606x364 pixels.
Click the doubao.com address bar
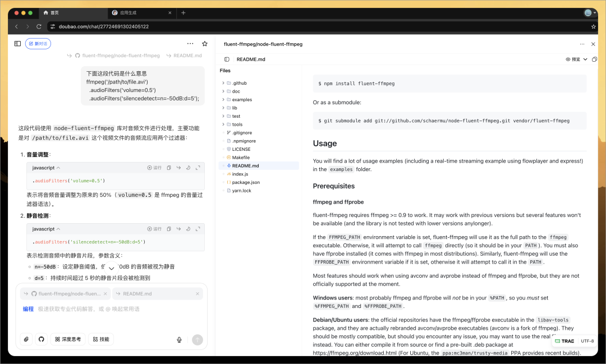(x=321, y=27)
